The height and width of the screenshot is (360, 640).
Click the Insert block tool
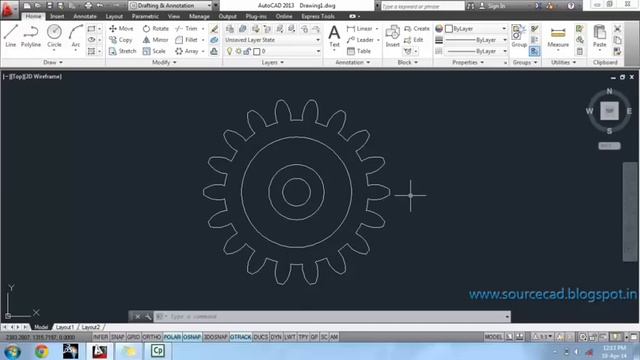[x=392, y=36]
